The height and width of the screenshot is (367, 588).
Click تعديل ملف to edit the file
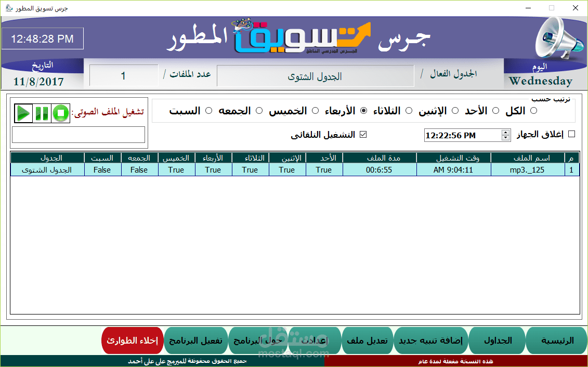[368, 340]
